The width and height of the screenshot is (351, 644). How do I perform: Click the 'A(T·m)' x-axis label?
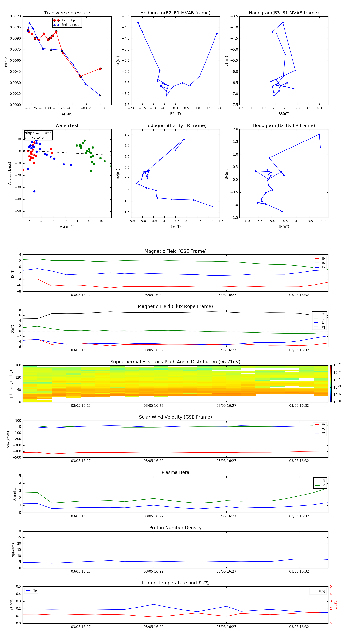[x=67, y=114]
